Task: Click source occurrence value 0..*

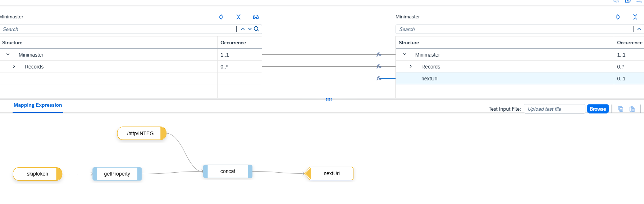Action: coord(224,67)
